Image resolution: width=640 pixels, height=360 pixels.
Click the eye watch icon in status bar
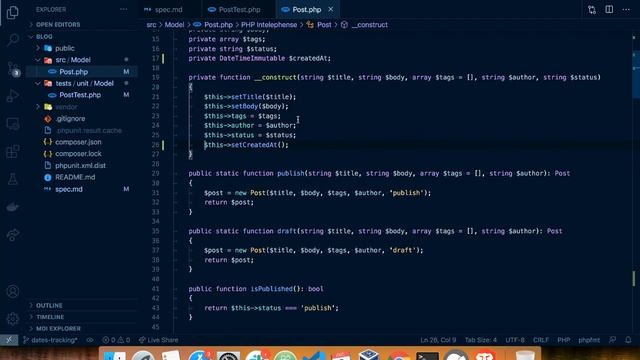[x=90, y=340]
